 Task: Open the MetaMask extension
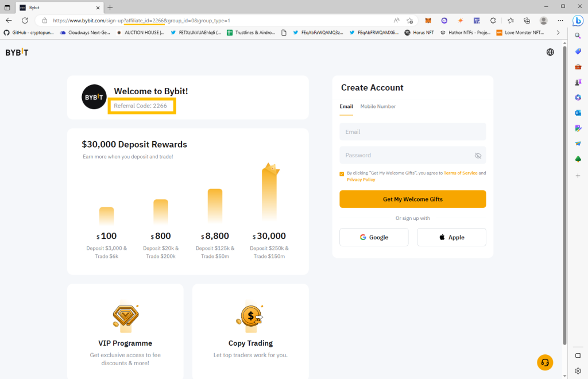point(428,20)
